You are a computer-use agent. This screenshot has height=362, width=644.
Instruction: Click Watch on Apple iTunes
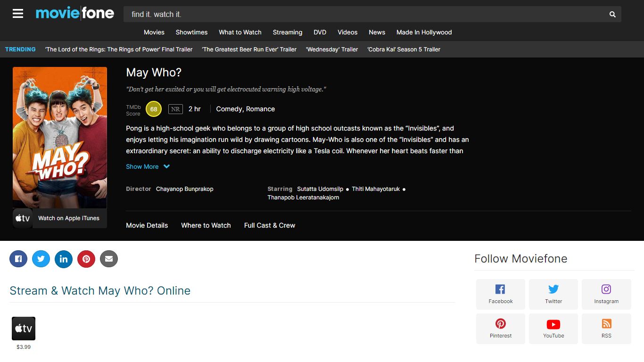point(69,218)
